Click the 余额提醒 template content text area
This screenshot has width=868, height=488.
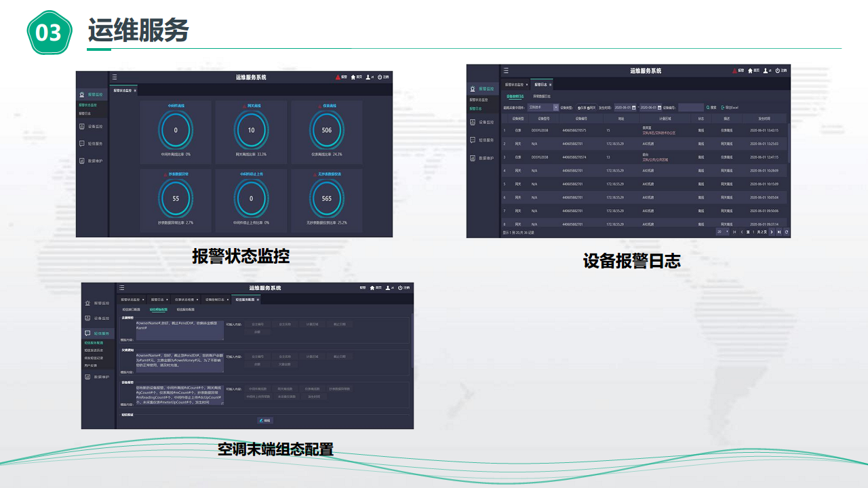pyautogui.click(x=179, y=330)
